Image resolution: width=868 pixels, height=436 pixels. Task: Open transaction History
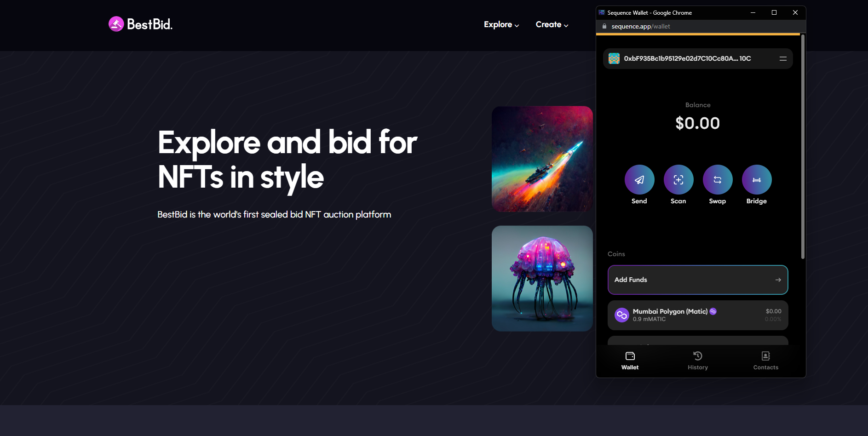697,356
